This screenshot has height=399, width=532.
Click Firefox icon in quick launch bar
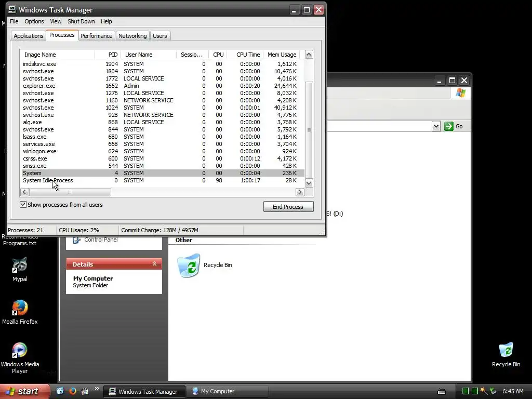click(73, 391)
